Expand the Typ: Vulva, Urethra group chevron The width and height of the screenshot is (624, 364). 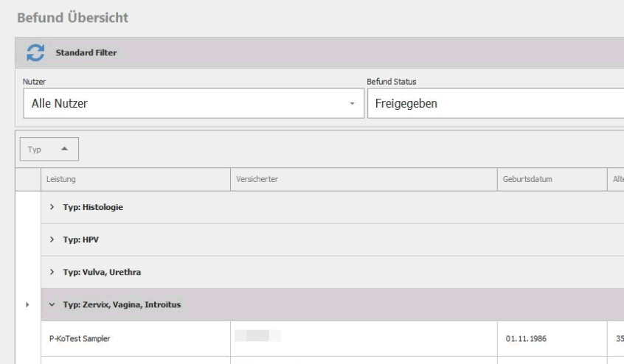[x=52, y=273]
